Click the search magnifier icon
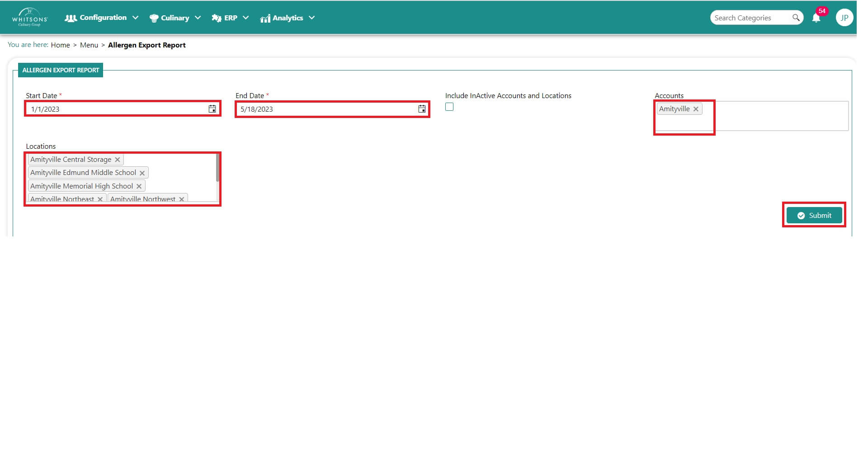 point(796,18)
